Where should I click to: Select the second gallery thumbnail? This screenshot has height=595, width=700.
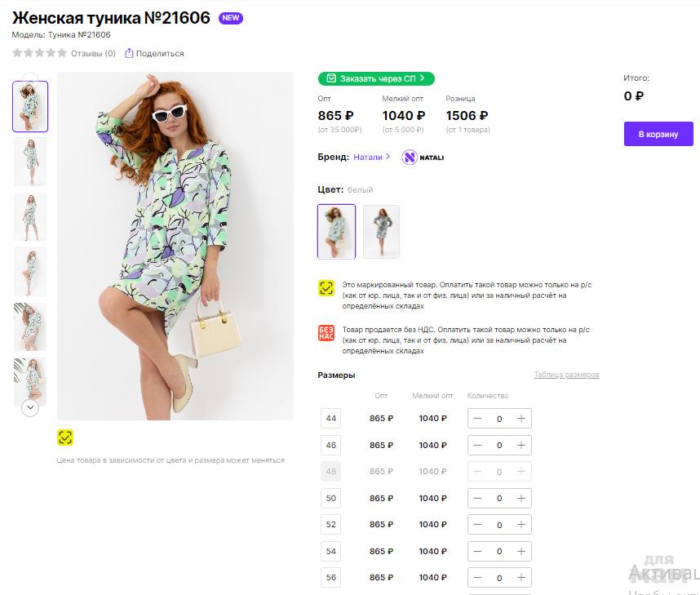click(x=30, y=162)
